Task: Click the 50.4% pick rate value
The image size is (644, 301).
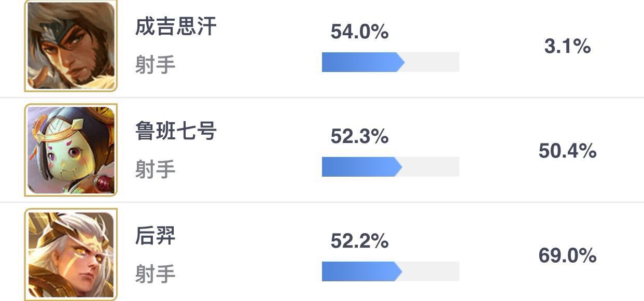Action: (x=567, y=151)
